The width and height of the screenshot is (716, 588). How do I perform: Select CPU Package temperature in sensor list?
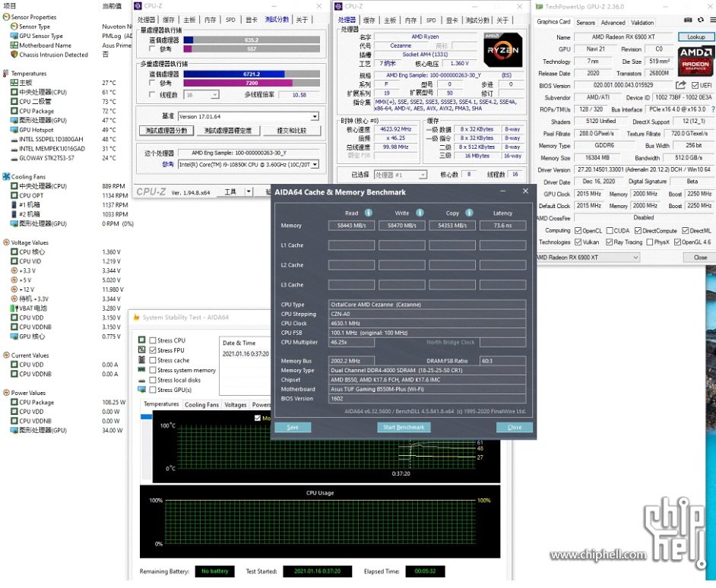point(37,111)
